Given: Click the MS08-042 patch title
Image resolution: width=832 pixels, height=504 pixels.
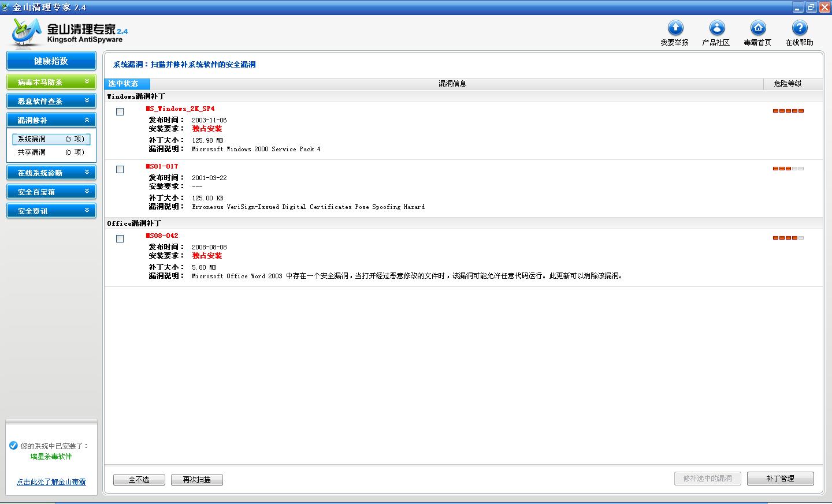Looking at the screenshot, I should (x=162, y=236).
